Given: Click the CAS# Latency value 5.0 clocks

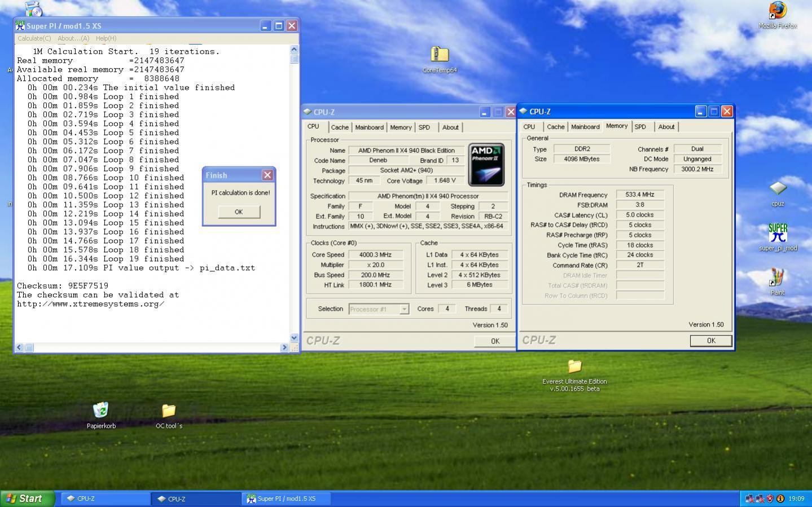Looking at the screenshot, I should click(640, 215).
